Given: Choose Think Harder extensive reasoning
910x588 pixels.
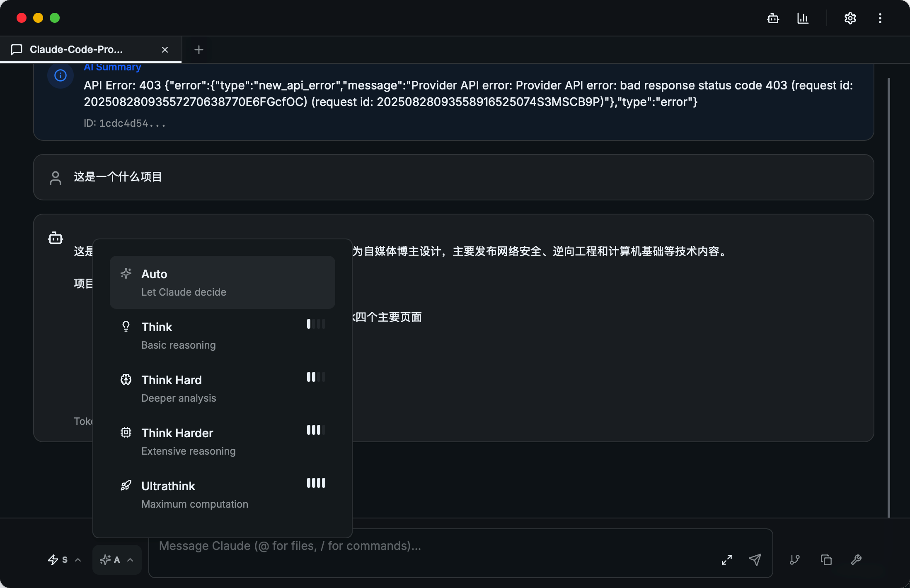Looking at the screenshot, I should pyautogui.click(x=222, y=441).
